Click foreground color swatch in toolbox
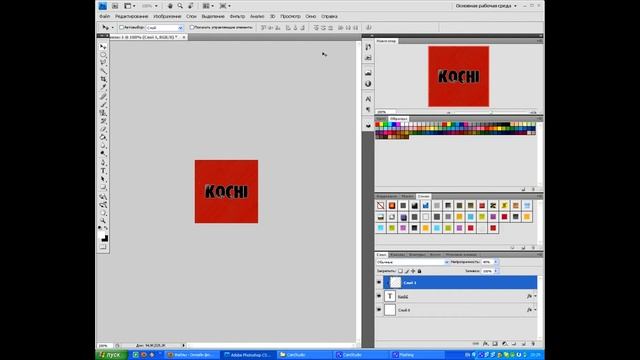This screenshot has width=640, height=360. click(101, 235)
